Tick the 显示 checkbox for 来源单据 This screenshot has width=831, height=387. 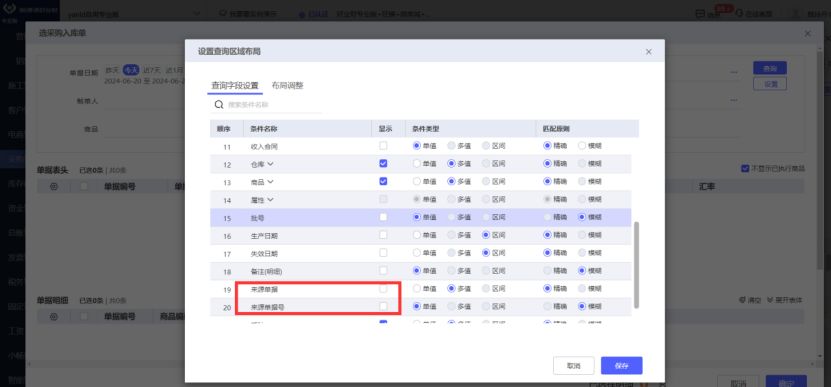tap(383, 288)
